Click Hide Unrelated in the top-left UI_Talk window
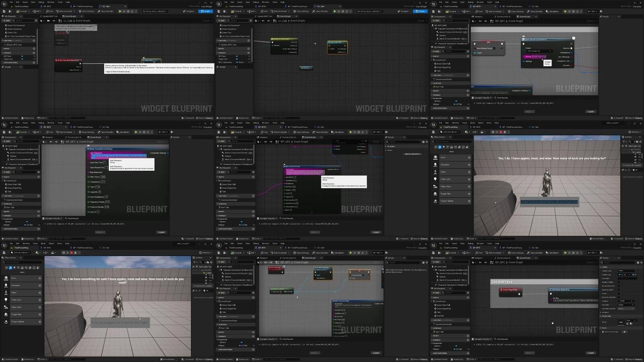 tap(64, 11)
